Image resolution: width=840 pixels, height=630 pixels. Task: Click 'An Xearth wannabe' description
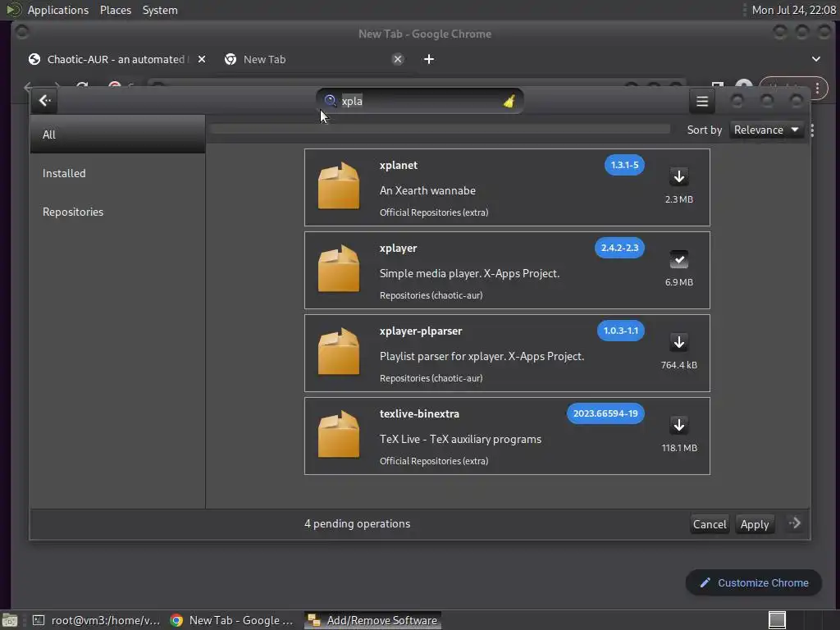pyautogui.click(x=427, y=190)
